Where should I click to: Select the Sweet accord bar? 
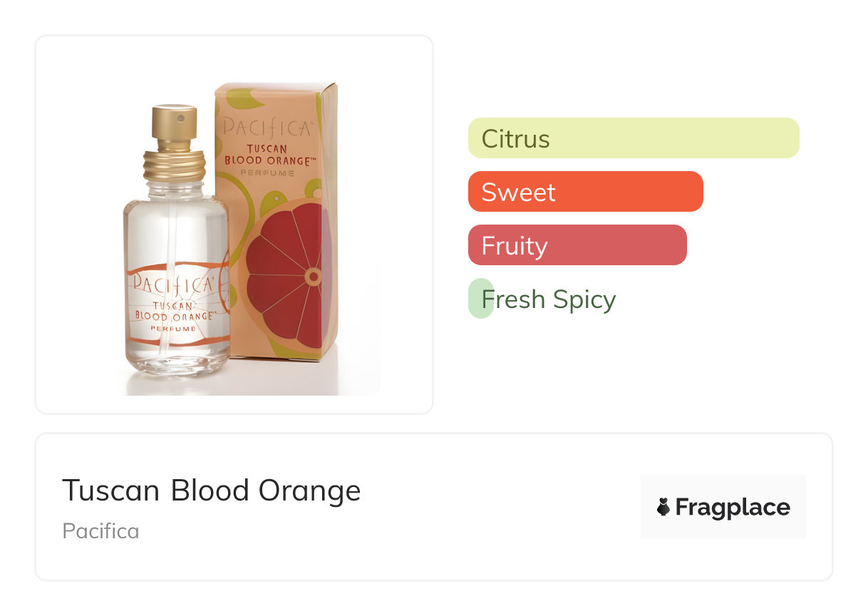click(585, 192)
